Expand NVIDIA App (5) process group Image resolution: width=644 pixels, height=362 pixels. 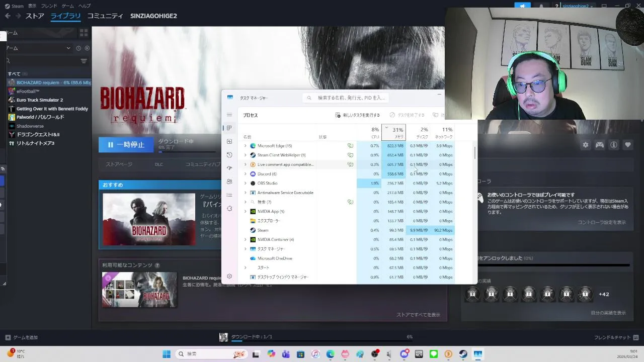(246, 211)
